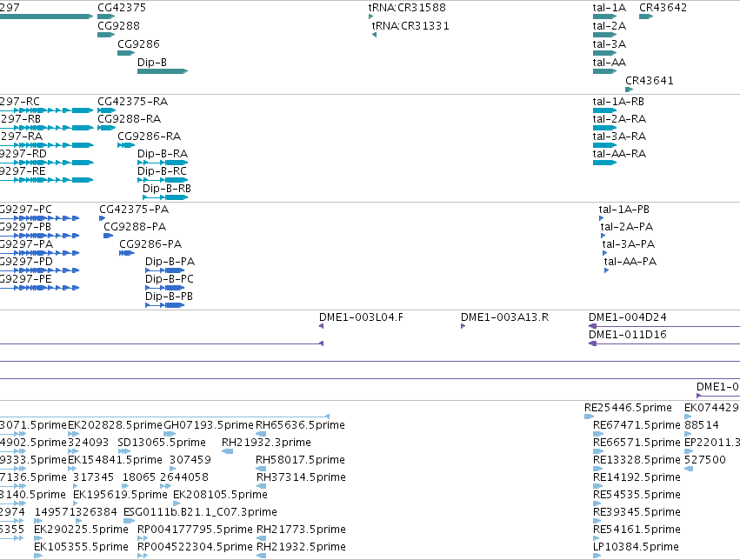Open the Dip-B gene feature
This screenshot has width=740, height=560.
163,71
